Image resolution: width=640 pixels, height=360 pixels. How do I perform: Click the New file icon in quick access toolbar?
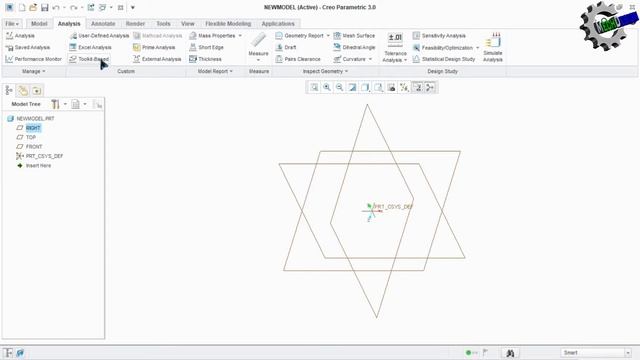pyautogui.click(x=22, y=7)
